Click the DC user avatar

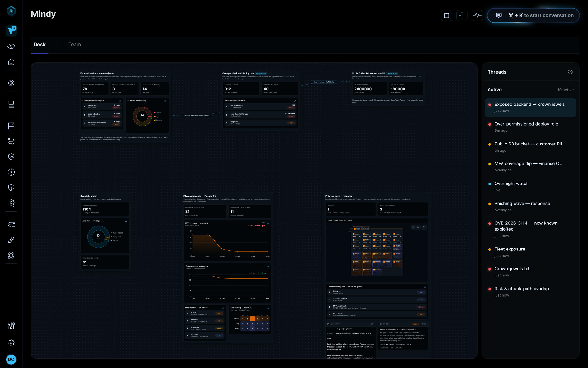[11, 359]
